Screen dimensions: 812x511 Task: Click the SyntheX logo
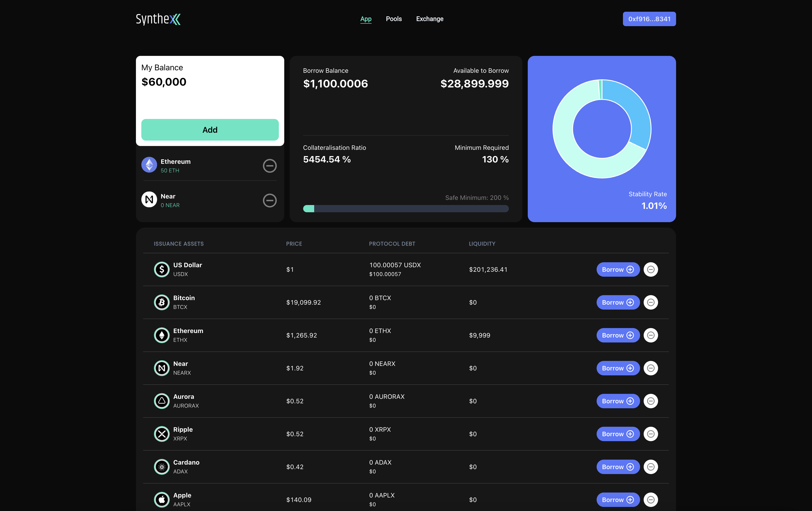158,19
